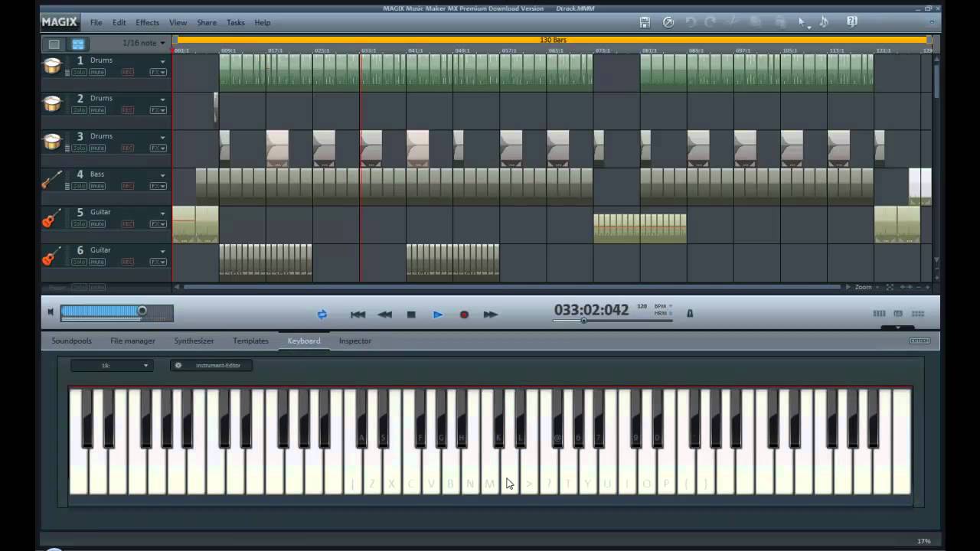Open the Tasks menu

[235, 23]
